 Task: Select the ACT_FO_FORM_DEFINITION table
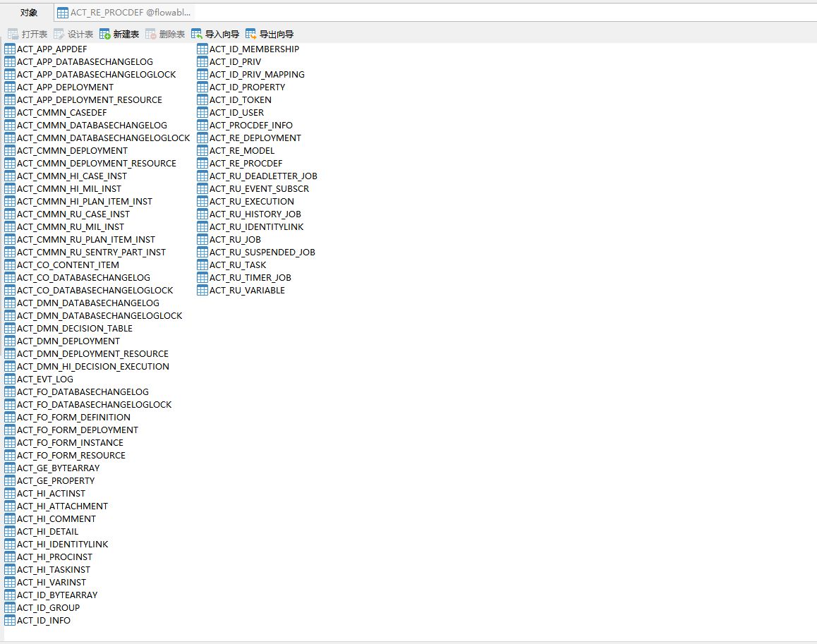coord(73,418)
